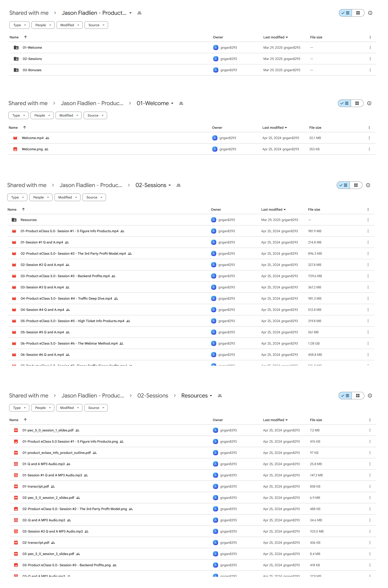388x588 pixels.
Task: Sort by Owner column in top panel
Action: 218,37
